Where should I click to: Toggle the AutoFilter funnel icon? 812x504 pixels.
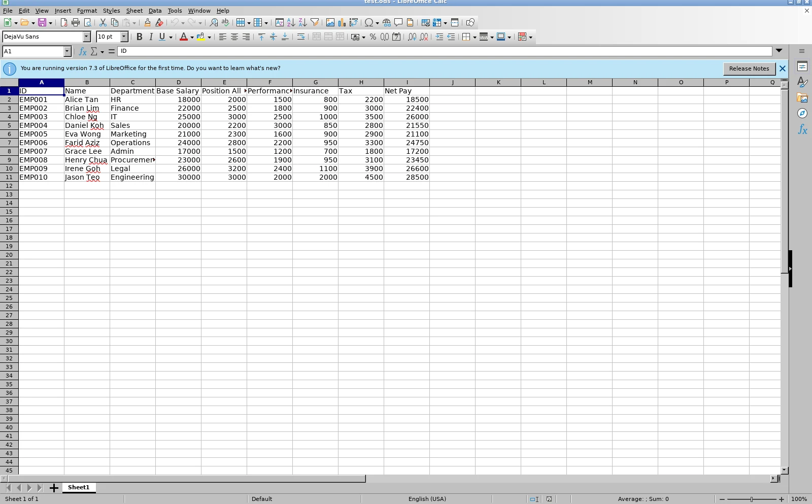click(x=315, y=23)
